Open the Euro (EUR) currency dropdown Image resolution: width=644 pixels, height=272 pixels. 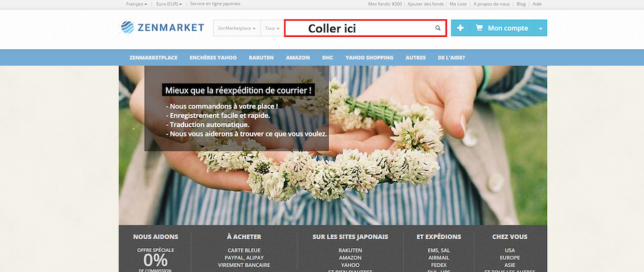click(x=169, y=4)
